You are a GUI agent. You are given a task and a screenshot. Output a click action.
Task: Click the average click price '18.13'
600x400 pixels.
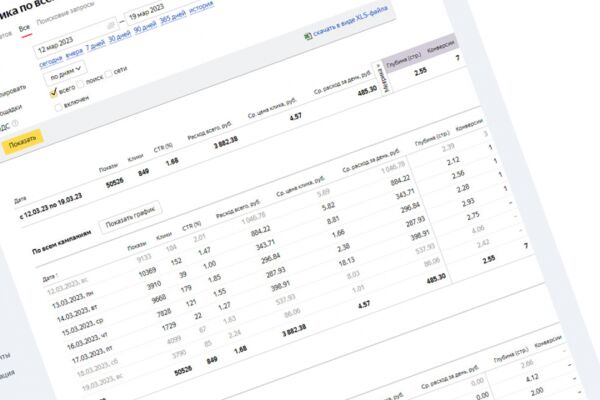[347, 262]
